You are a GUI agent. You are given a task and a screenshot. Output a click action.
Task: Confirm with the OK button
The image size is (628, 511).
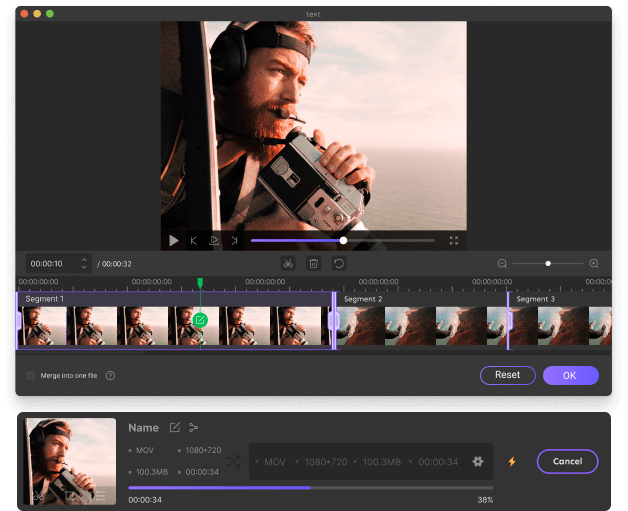570,375
